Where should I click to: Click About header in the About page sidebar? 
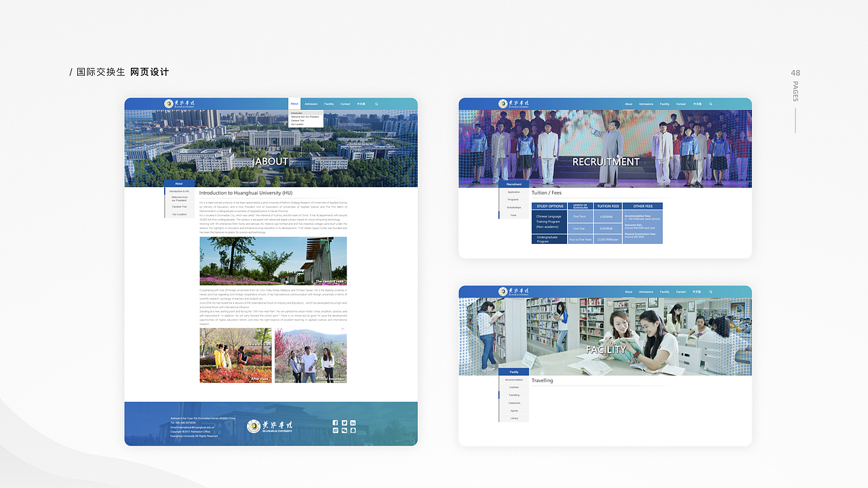179,184
